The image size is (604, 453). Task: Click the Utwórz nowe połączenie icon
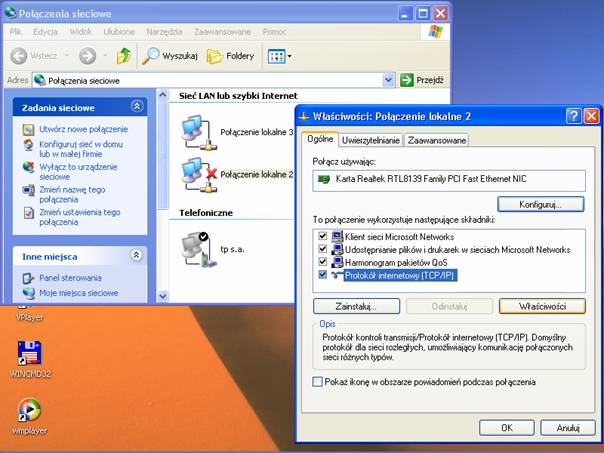(29, 130)
